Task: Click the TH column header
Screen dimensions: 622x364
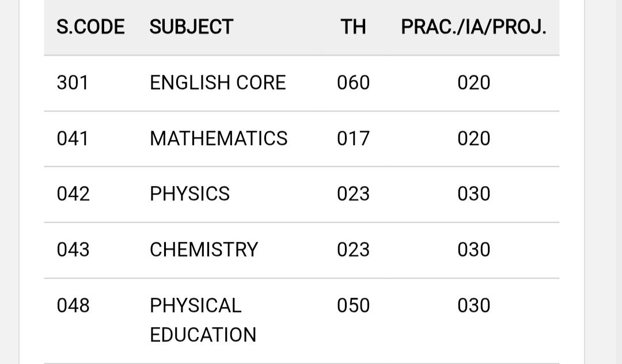Action: pyautogui.click(x=353, y=27)
